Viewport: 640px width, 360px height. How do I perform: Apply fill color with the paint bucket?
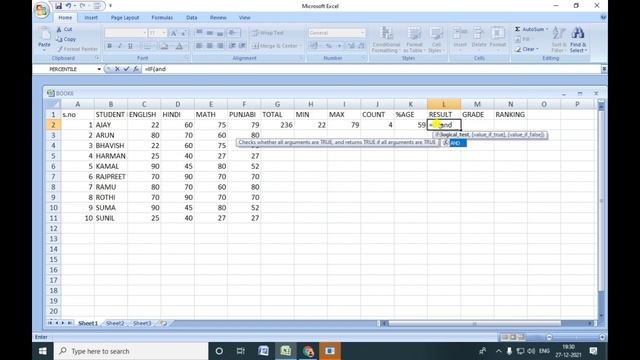point(164,46)
